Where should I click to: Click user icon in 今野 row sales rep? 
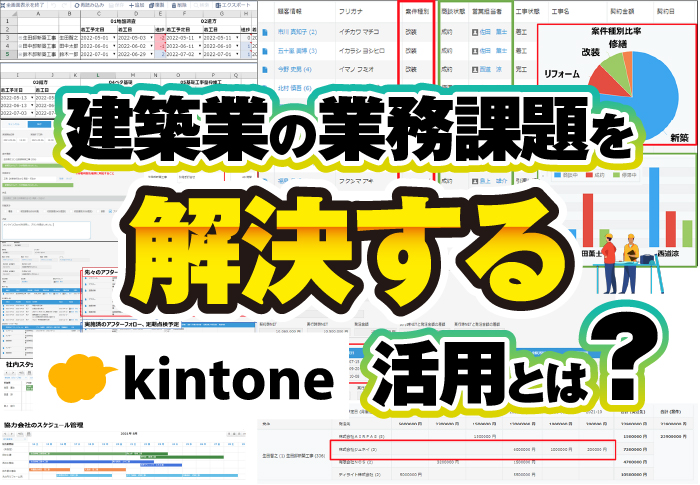coord(475,70)
